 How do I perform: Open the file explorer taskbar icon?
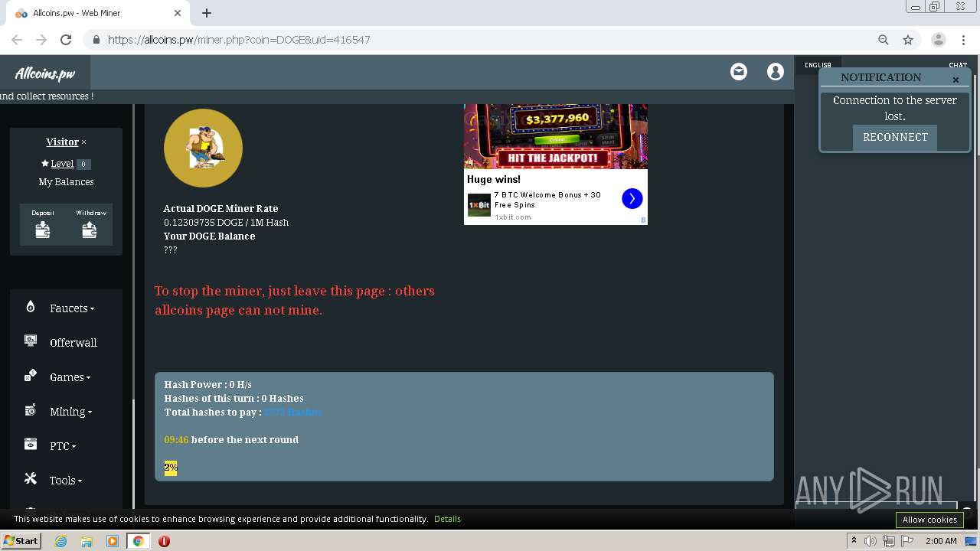point(87,541)
